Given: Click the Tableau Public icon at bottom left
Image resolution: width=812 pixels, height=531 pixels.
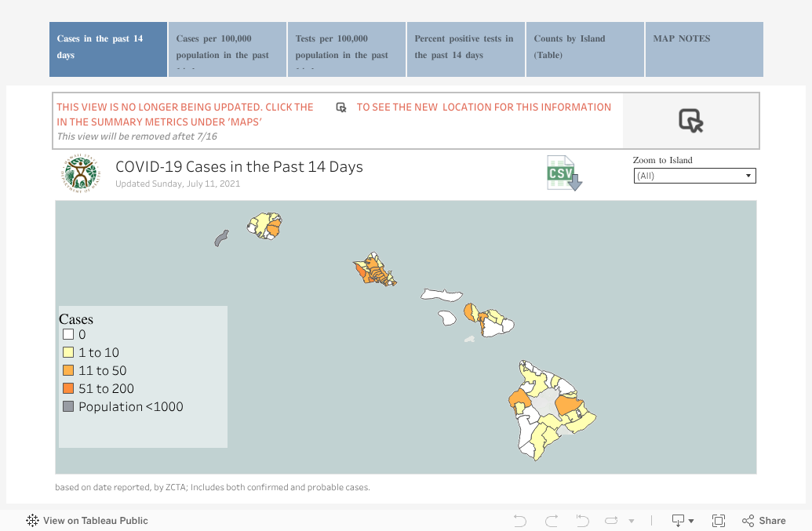Looking at the screenshot, I should [32, 520].
